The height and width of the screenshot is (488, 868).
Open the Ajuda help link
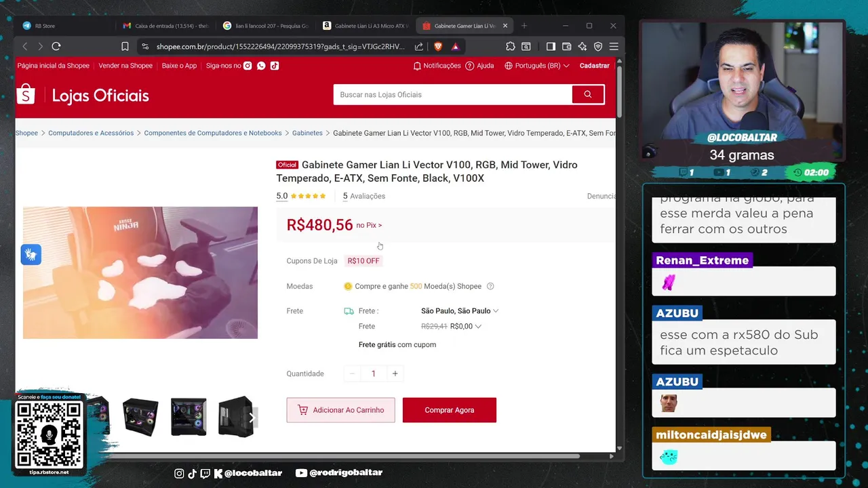coord(480,66)
